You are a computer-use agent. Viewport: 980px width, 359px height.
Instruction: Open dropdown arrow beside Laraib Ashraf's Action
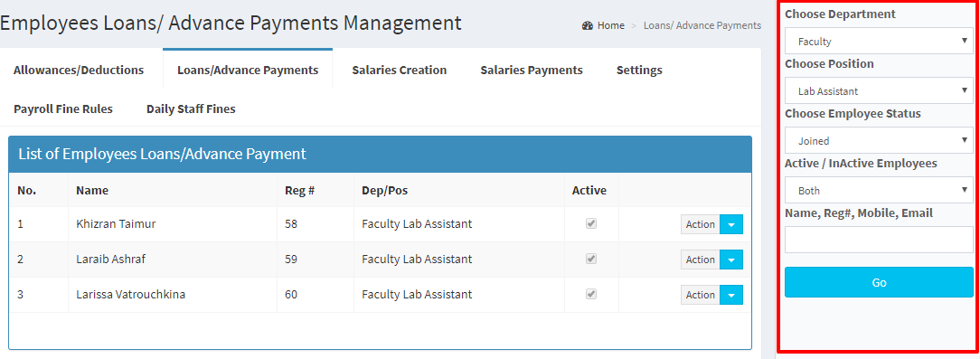[731, 260]
